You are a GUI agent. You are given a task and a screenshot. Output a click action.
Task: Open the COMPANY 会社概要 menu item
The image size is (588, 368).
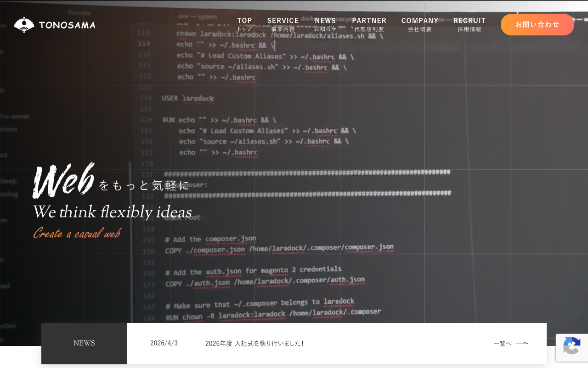[x=420, y=24]
